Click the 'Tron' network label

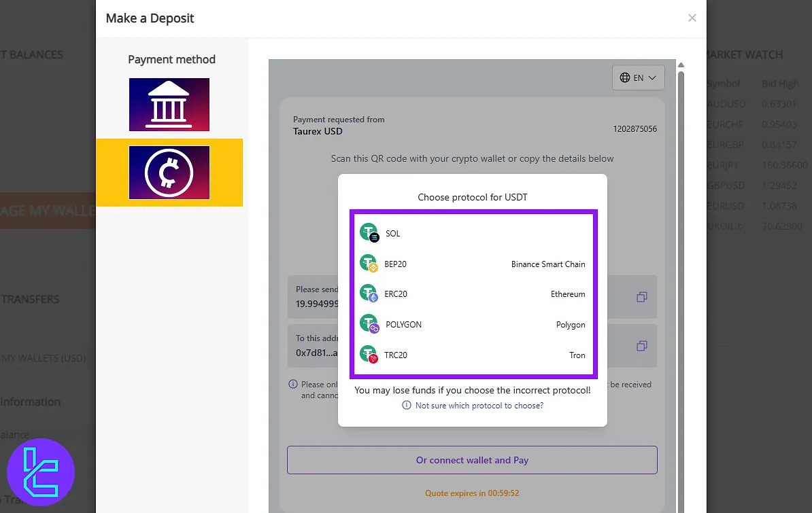coord(577,355)
